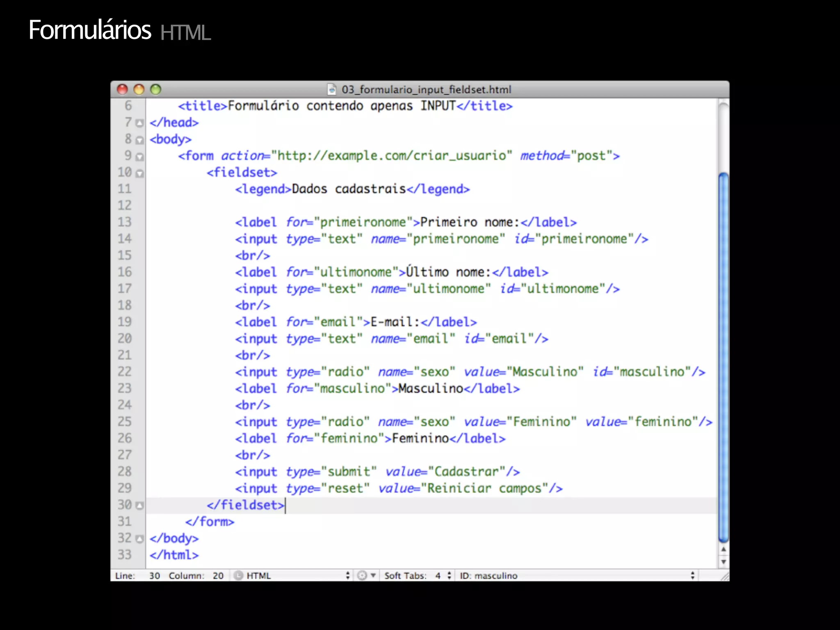
Task: Collapse the fieldset fold on line 10
Action: [140, 173]
